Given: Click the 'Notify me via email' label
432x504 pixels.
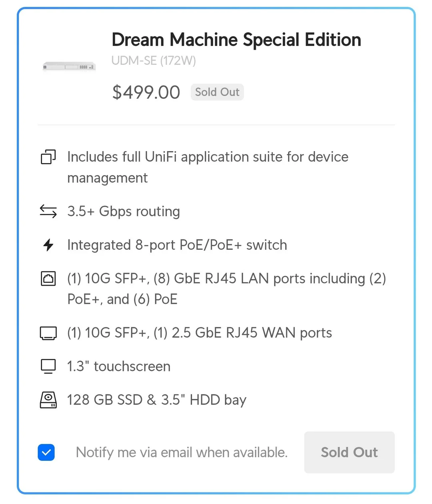Looking at the screenshot, I should click(182, 452).
